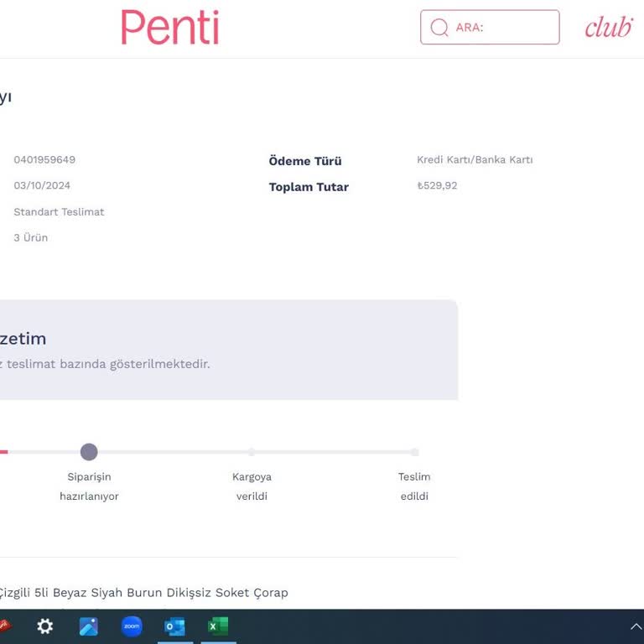
Task: Open Settings gear in taskbar
Action: [x=44, y=626]
